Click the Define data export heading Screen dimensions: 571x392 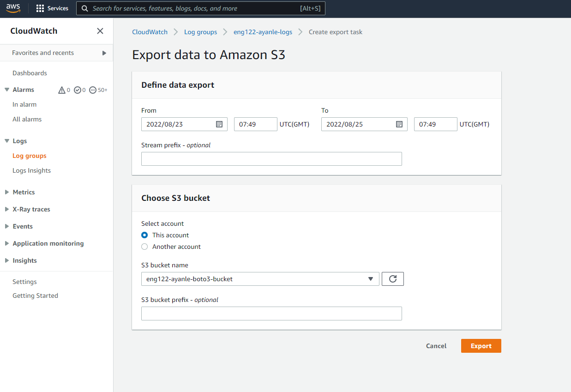click(x=178, y=85)
